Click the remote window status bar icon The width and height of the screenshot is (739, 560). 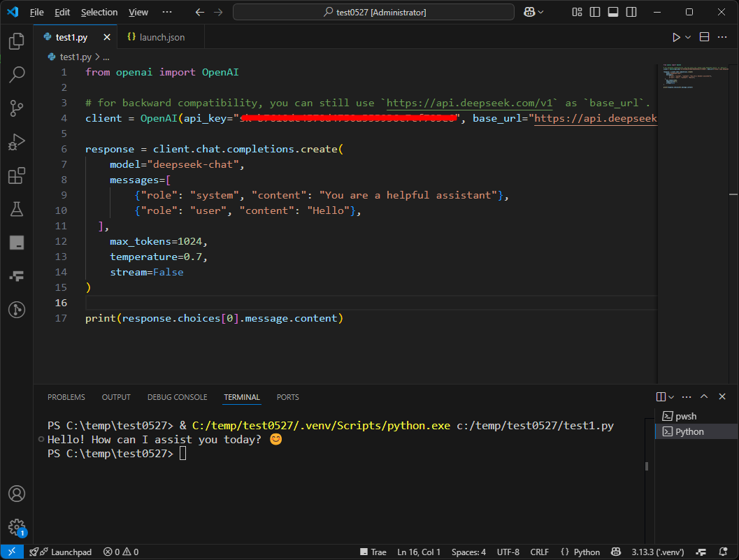[12, 552]
